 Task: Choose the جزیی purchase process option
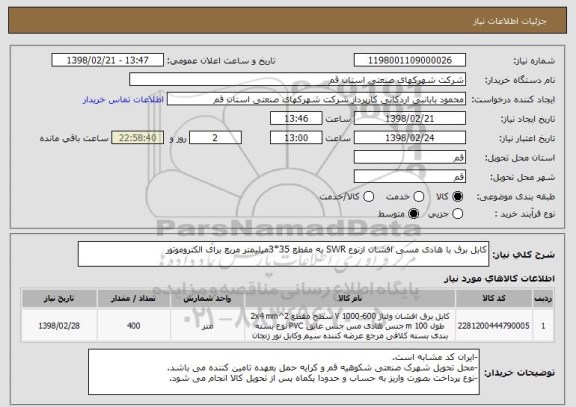(x=457, y=214)
